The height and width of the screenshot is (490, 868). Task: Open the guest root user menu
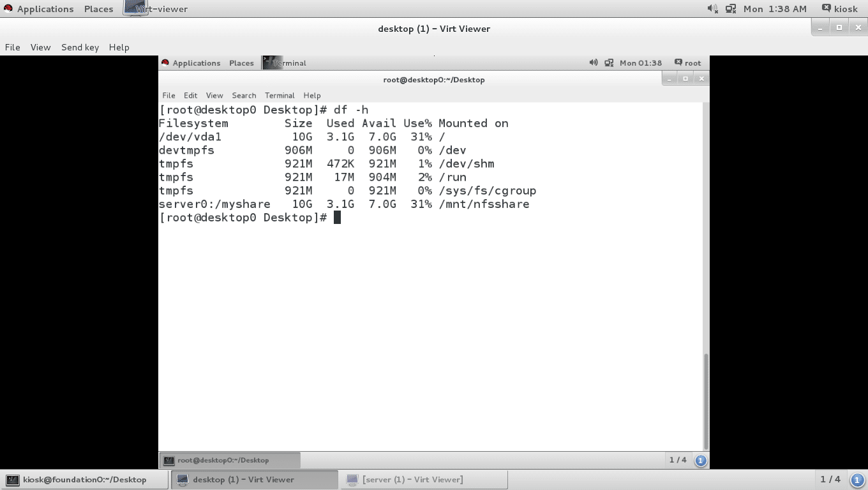coord(688,63)
